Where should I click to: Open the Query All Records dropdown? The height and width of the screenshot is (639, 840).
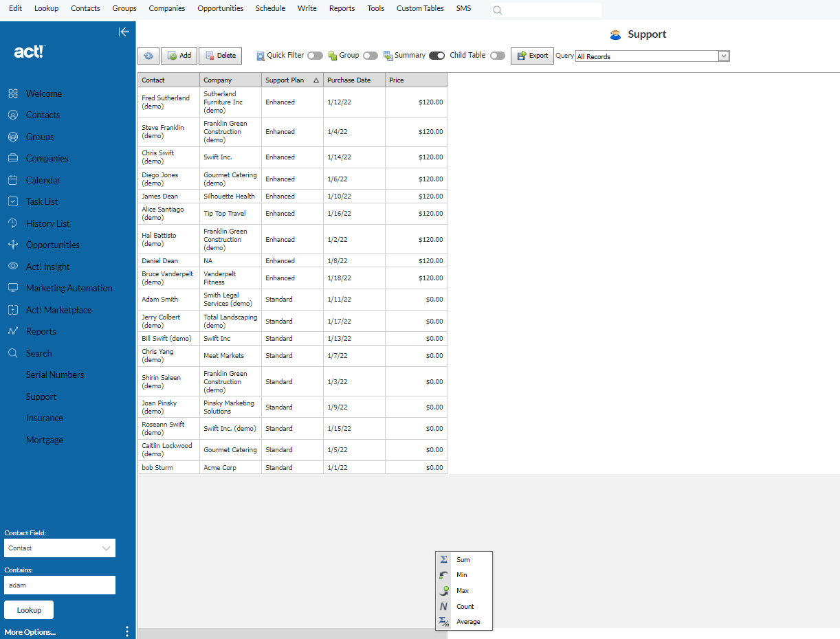click(x=723, y=56)
